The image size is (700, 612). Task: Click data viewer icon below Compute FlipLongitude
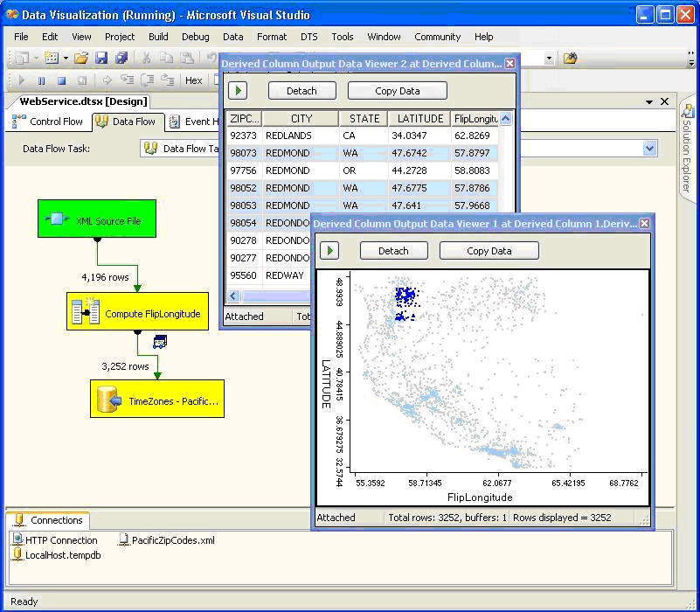click(159, 342)
